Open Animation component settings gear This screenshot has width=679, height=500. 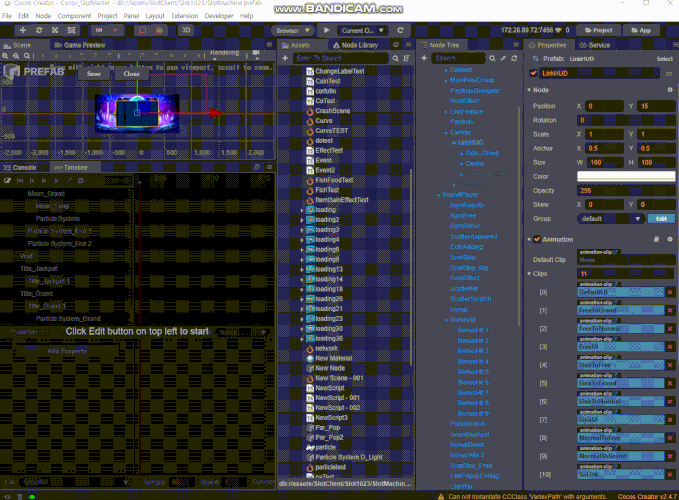pos(670,239)
